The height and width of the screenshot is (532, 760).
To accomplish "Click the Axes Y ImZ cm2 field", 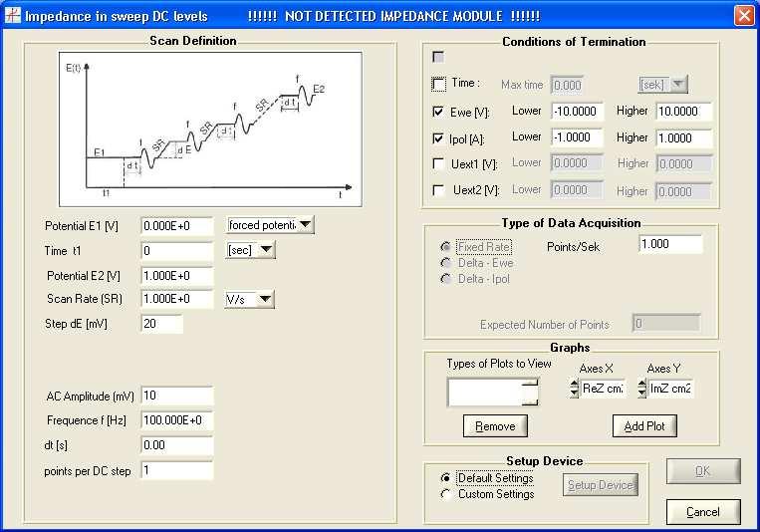I will (x=670, y=389).
